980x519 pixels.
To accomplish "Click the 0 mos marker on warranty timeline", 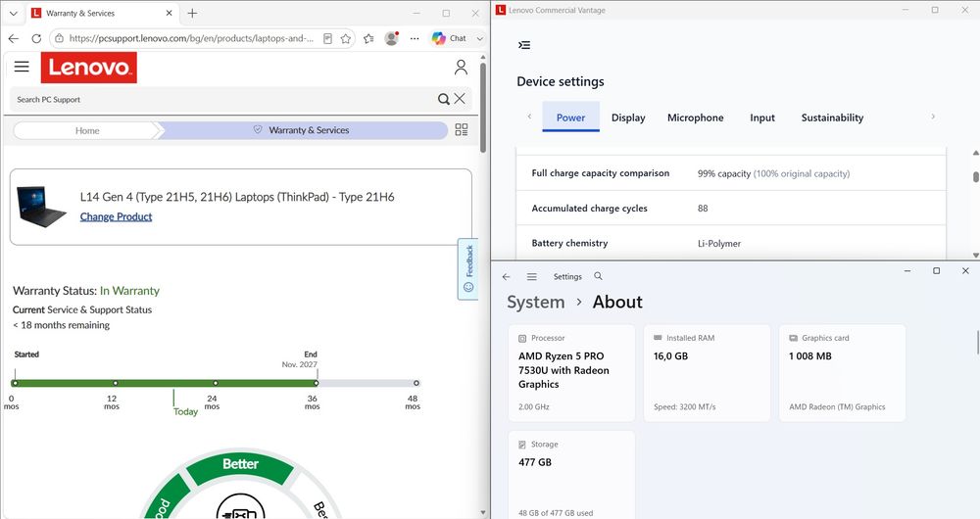I will coord(15,383).
